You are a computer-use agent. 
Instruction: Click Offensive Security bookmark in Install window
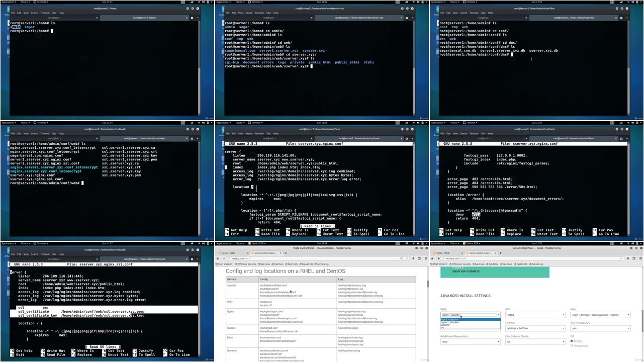(460, 264)
